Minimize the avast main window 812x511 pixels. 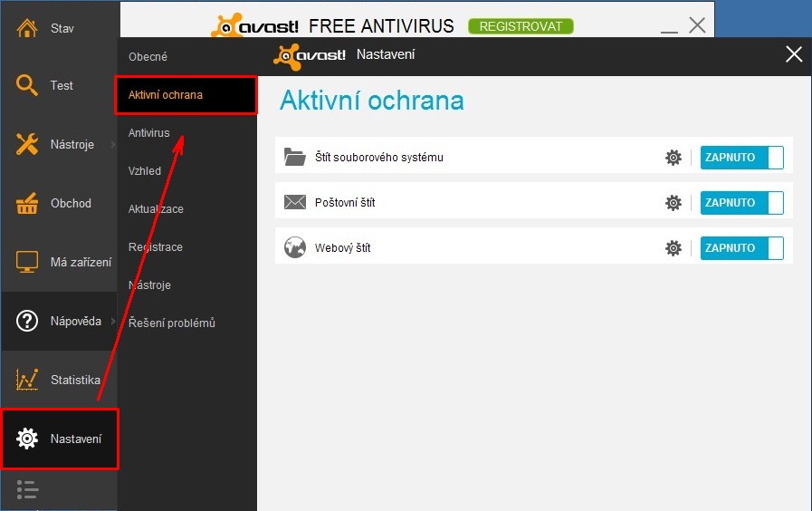tap(669, 30)
